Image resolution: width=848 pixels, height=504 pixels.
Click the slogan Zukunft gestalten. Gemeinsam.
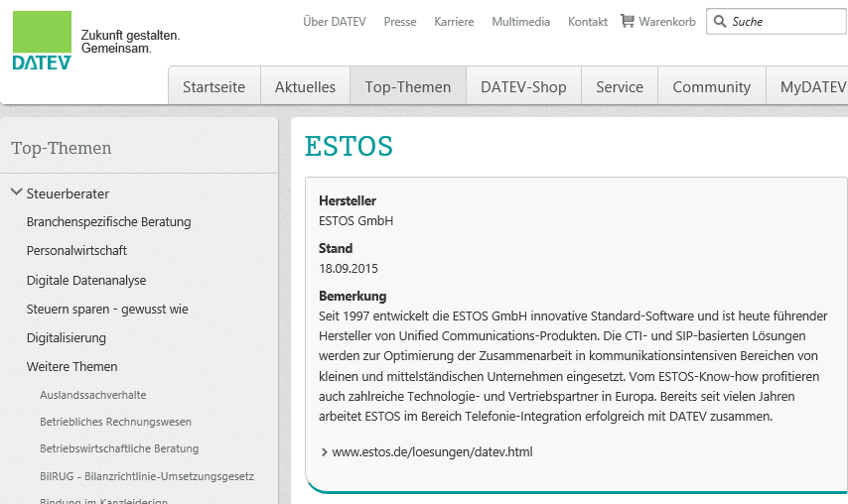130,42
